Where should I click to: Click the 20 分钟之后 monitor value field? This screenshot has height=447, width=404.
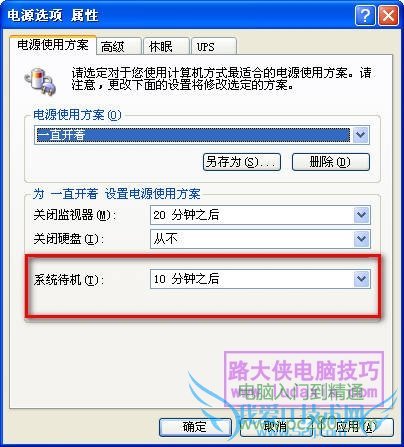pyautogui.click(x=252, y=215)
